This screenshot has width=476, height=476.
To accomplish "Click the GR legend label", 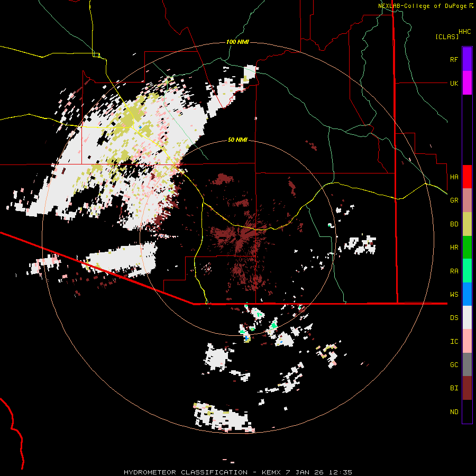I will 454,200.
